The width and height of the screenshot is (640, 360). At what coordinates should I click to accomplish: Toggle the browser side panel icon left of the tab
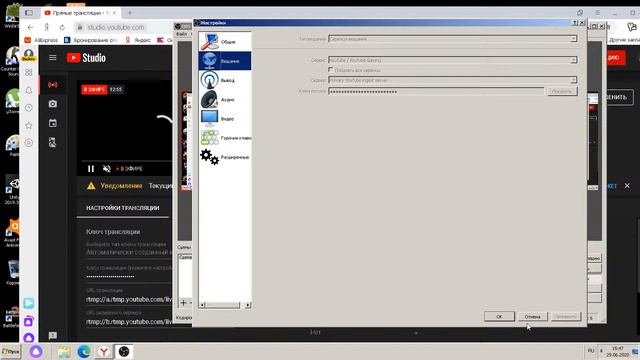(x=29, y=13)
